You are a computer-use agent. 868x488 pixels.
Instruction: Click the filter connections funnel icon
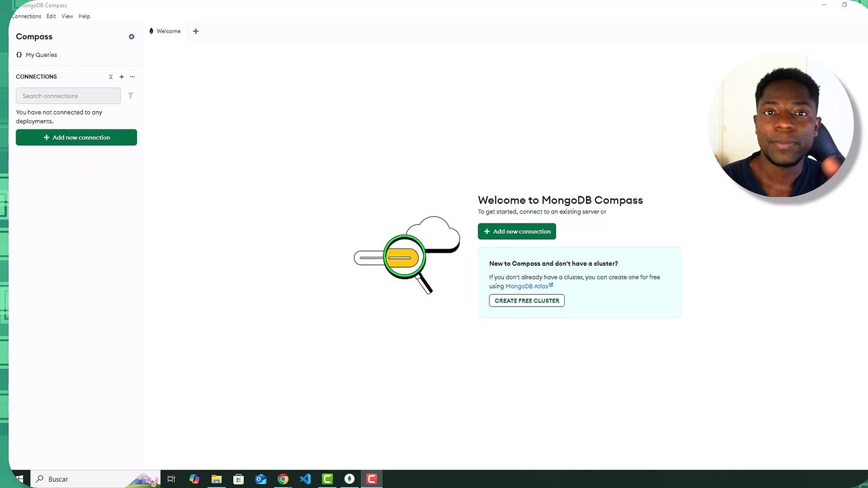[131, 96]
